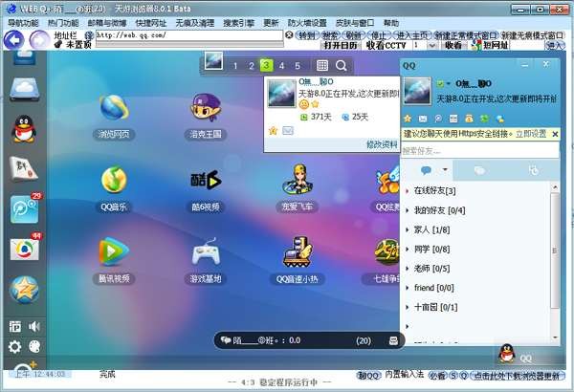
Task: Open Tencent Weibo icon with badge 44
Action: click(25, 250)
